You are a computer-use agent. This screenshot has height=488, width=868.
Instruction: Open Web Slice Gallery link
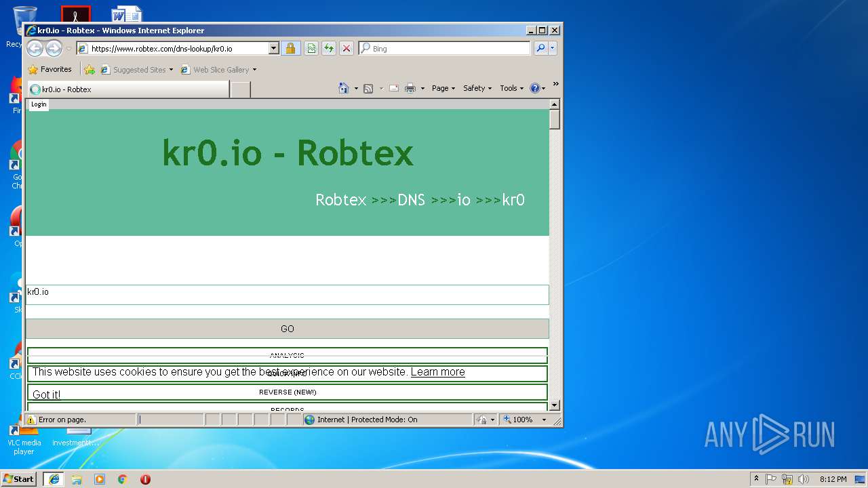pyautogui.click(x=216, y=69)
